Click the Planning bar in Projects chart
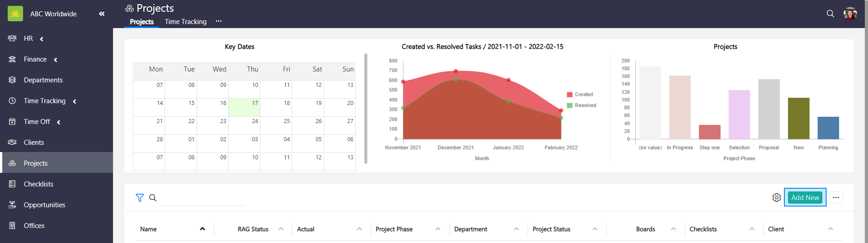 [x=828, y=128]
